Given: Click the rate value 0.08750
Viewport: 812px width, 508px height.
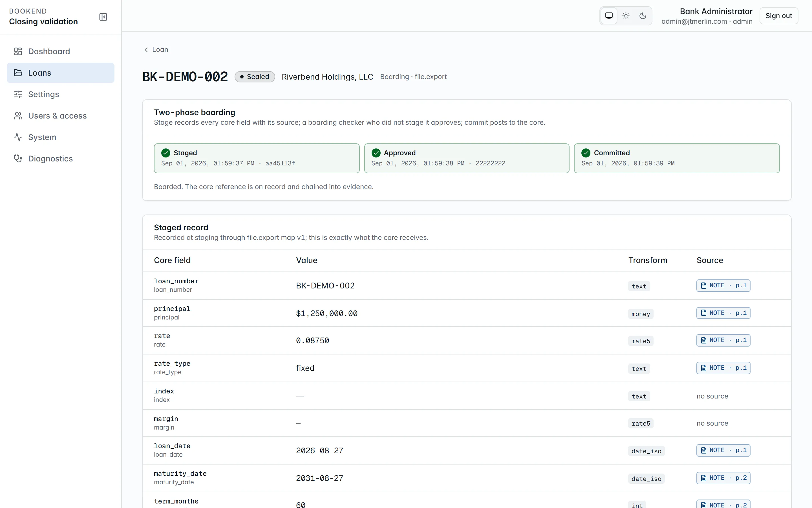Looking at the screenshot, I should (x=312, y=341).
